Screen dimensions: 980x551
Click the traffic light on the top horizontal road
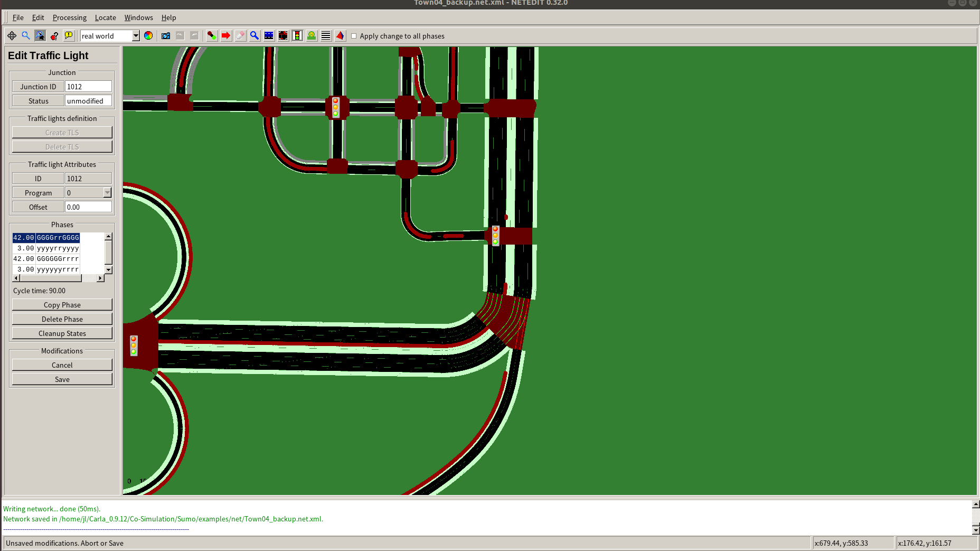[x=335, y=107]
